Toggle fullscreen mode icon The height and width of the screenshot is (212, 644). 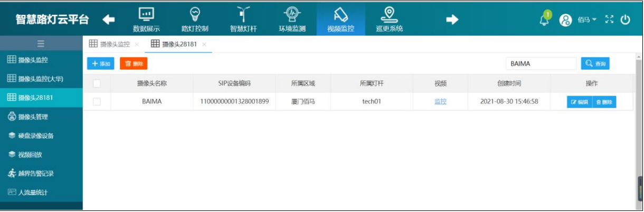tap(610, 20)
